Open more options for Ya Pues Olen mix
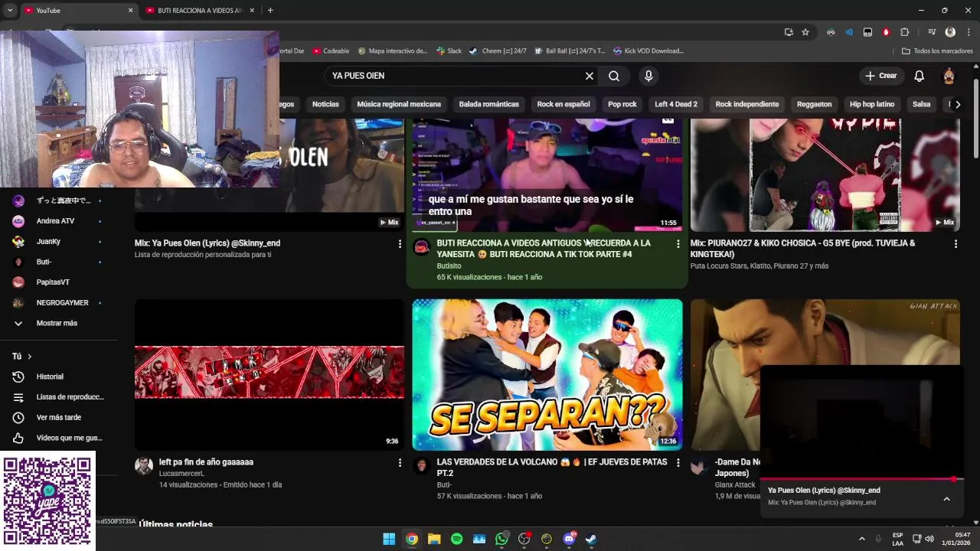 399,243
